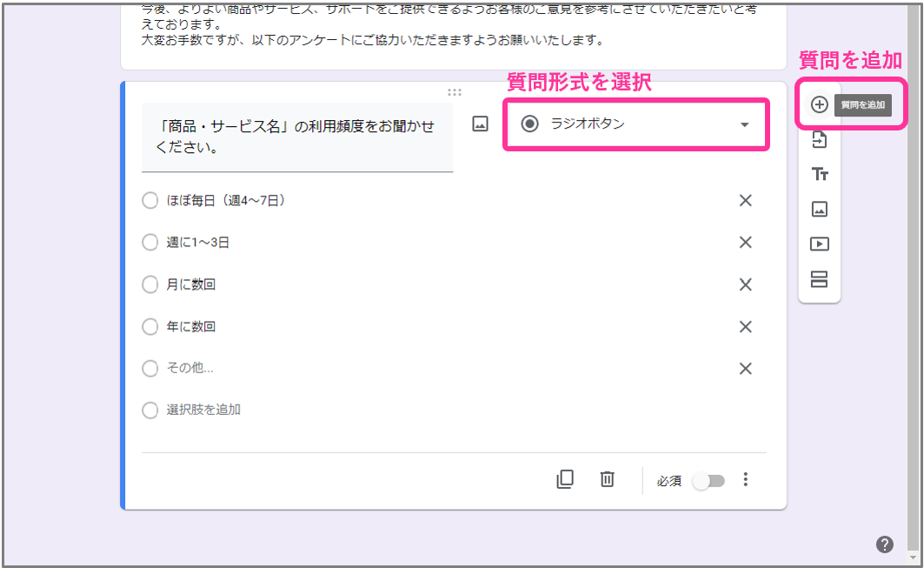Duplicate this question
The image size is (924, 568).
click(x=565, y=479)
